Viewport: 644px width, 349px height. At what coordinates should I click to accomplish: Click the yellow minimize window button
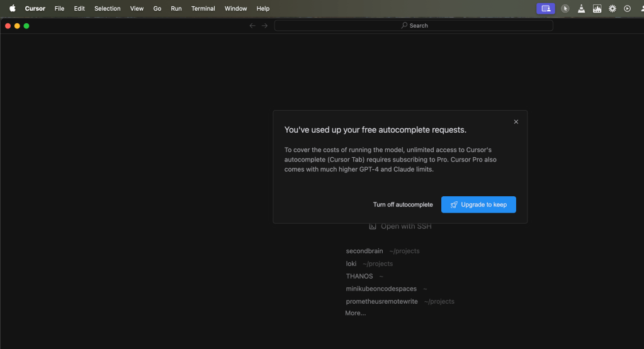[17, 26]
